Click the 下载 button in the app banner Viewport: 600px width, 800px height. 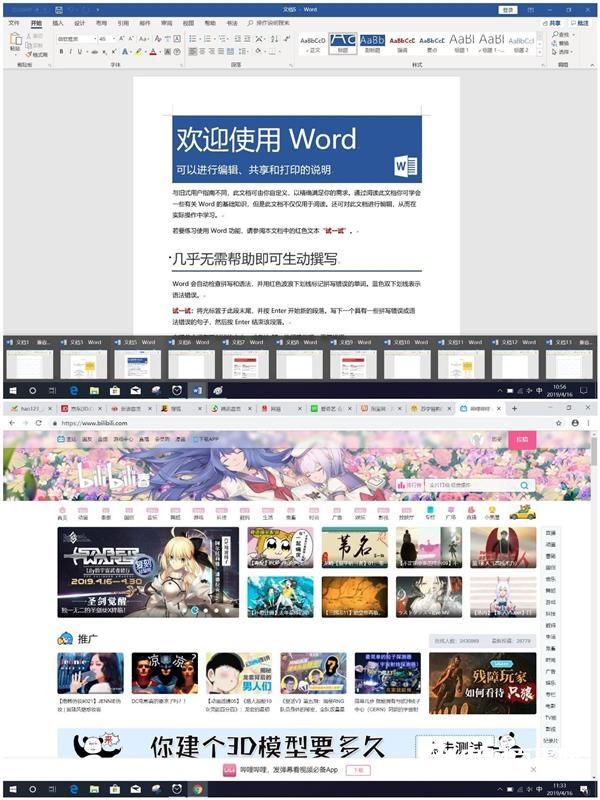pos(359,770)
